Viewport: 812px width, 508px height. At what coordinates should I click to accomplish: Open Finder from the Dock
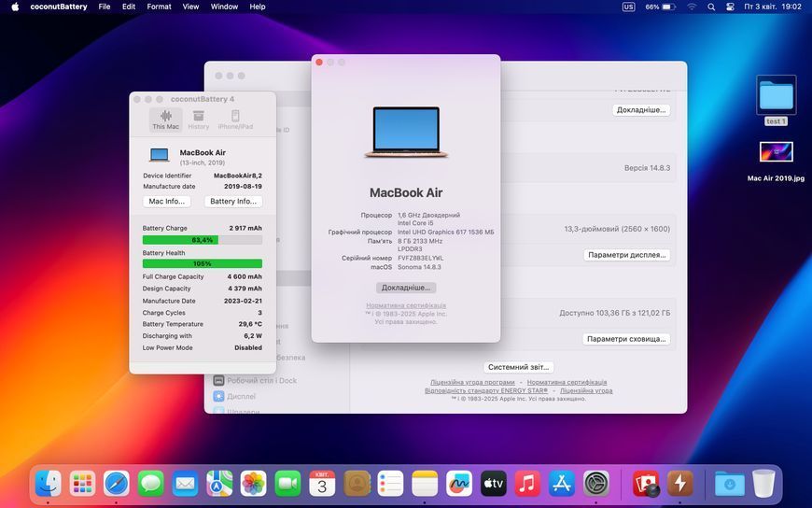[x=49, y=484]
